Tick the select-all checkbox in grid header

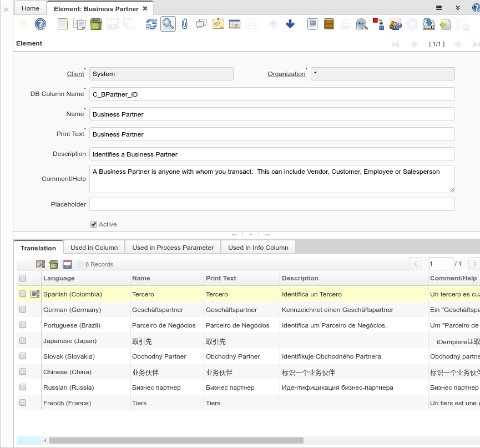click(x=23, y=278)
